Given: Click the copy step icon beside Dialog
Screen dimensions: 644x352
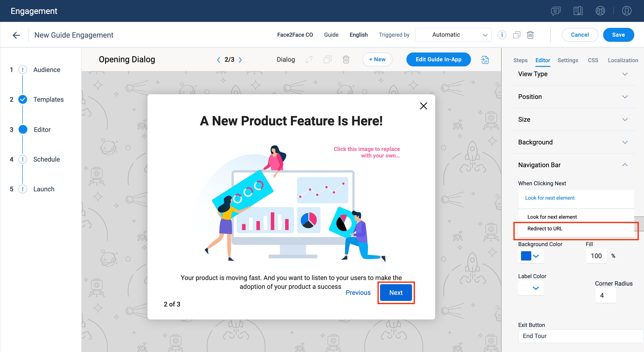Looking at the screenshot, I should [x=328, y=59].
